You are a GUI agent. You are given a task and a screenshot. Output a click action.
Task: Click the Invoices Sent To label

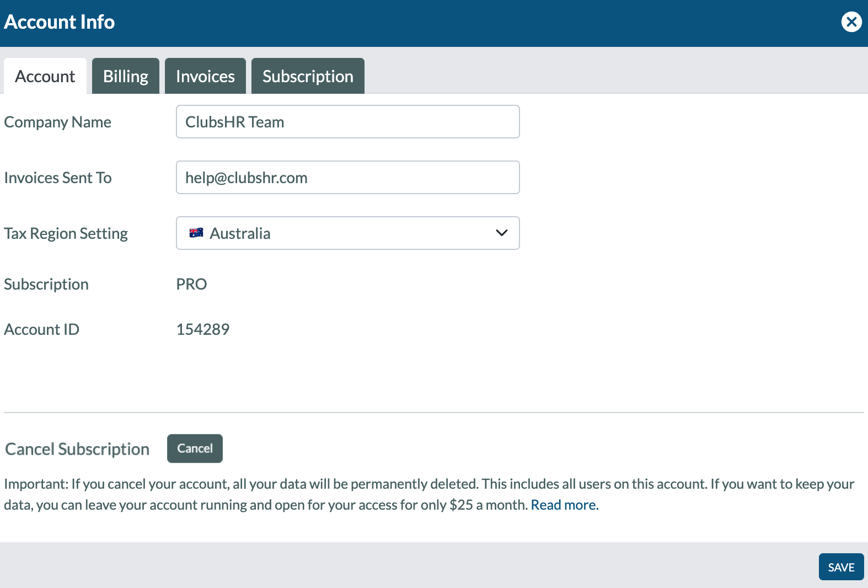click(58, 178)
